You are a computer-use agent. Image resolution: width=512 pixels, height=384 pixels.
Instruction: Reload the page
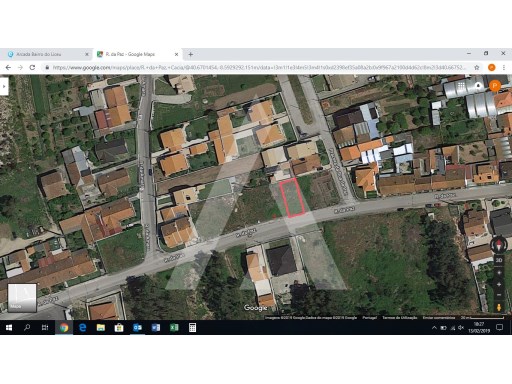click(32, 67)
